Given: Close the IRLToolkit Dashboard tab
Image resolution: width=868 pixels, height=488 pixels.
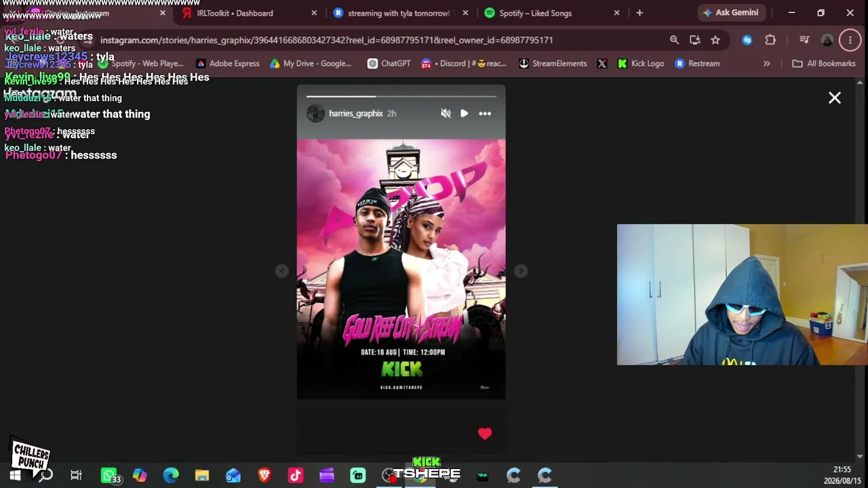Looking at the screenshot, I should click(x=314, y=13).
